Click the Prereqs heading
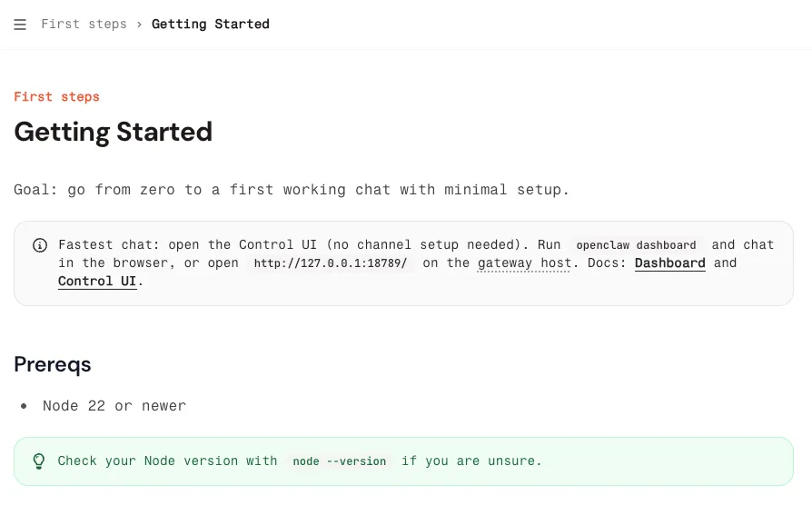Screen dimensions: 812x515 [53, 364]
